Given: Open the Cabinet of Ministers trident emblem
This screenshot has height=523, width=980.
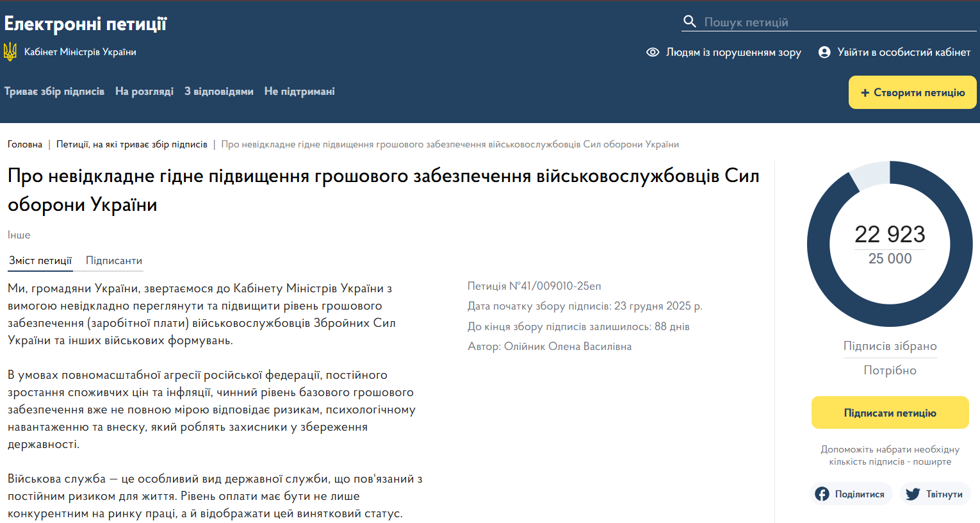Looking at the screenshot, I should [x=11, y=51].
